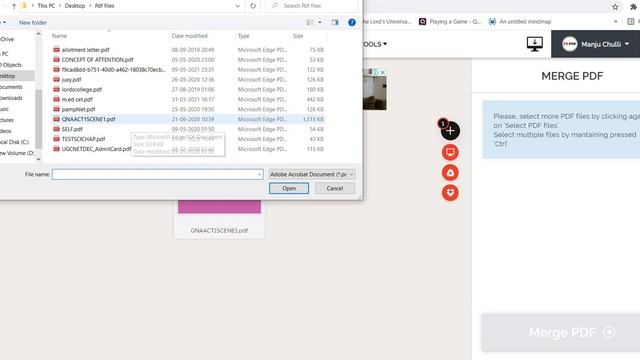Click the bookmark star icon in address bar
This screenshot has height=360, width=640.
coord(615,7)
